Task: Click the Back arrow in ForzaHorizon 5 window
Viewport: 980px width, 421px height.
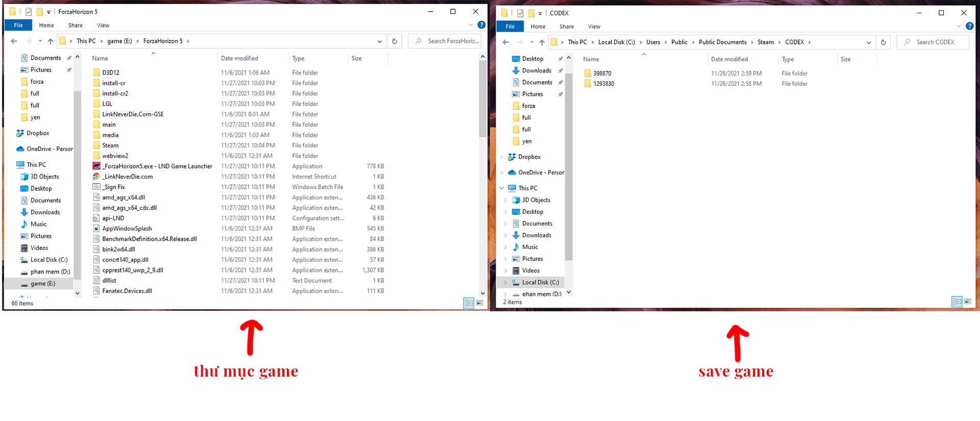Action: coord(14,41)
